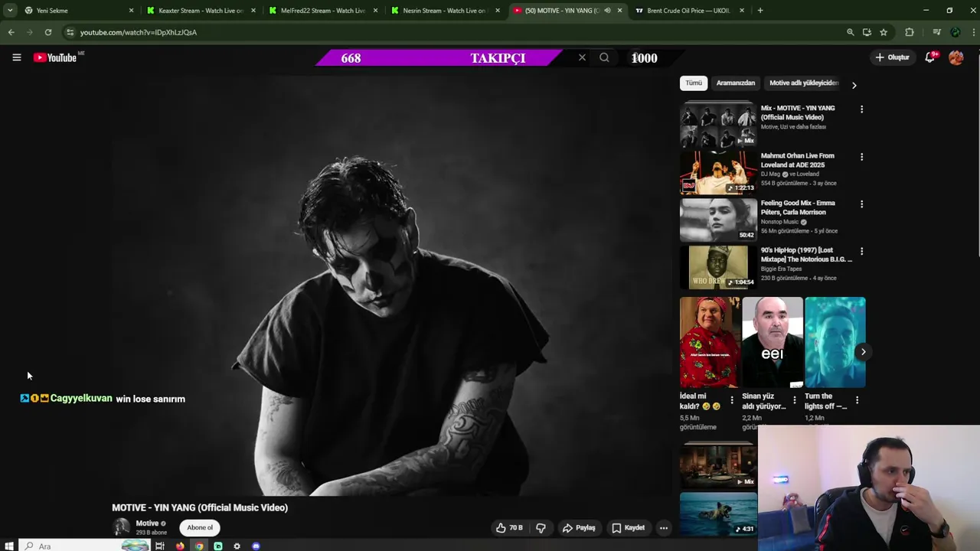Save the video with the Kaydet button
This screenshot has width=980, height=551.
click(x=628, y=527)
